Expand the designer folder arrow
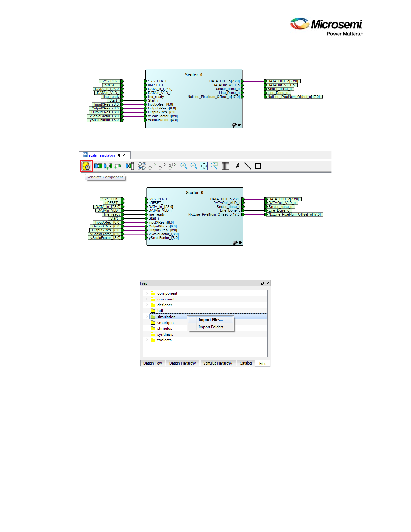The width and height of the screenshot is (411, 532). click(147, 305)
